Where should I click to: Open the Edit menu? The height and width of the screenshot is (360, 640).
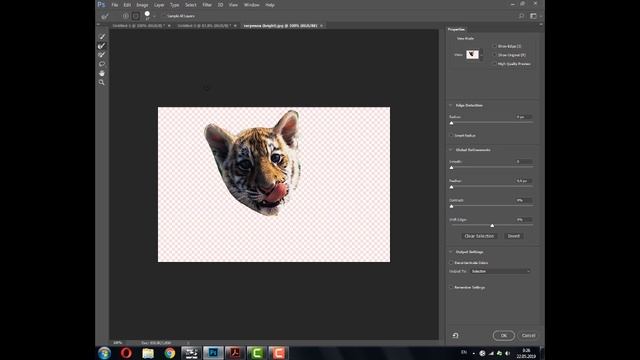(x=127, y=5)
